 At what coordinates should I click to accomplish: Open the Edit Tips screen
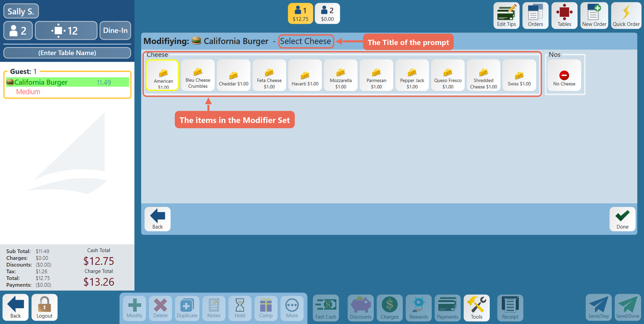(x=506, y=15)
